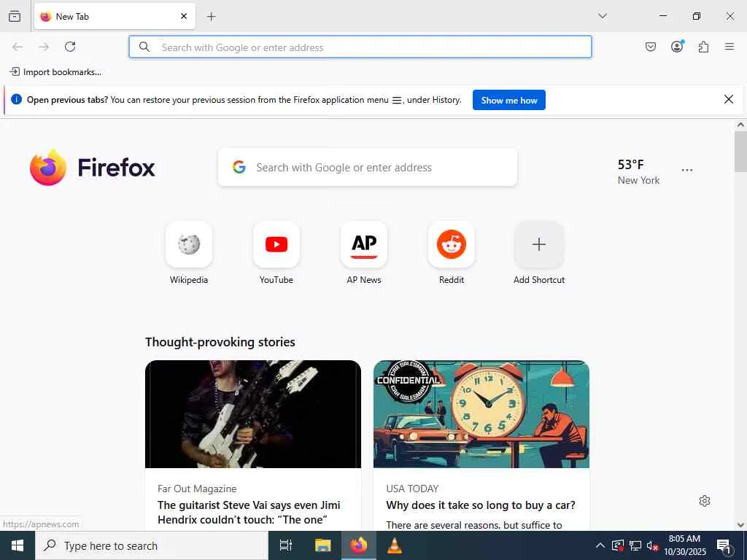Click the Far Out Magazine source label
This screenshot has width=747, height=560.
click(197, 489)
